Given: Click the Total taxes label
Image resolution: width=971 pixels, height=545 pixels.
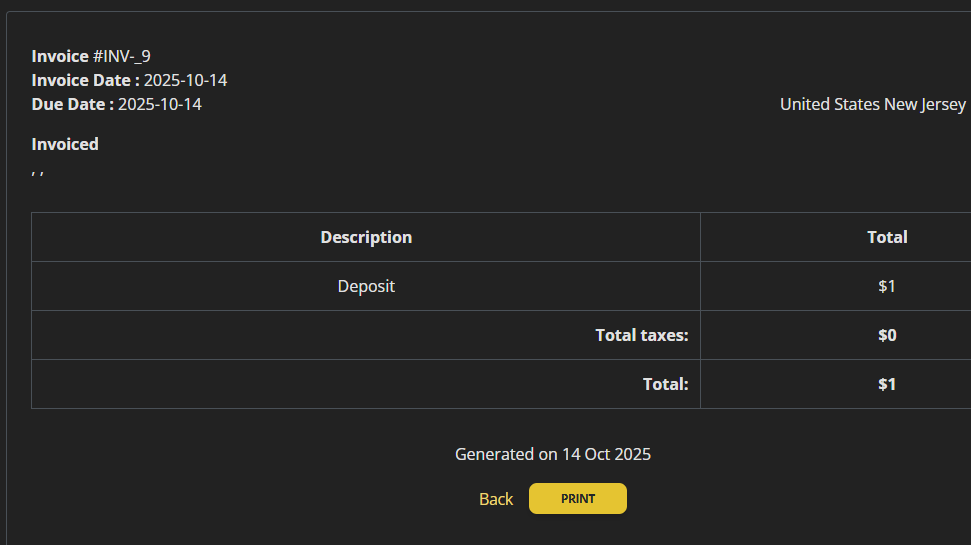Looking at the screenshot, I should [x=641, y=335].
